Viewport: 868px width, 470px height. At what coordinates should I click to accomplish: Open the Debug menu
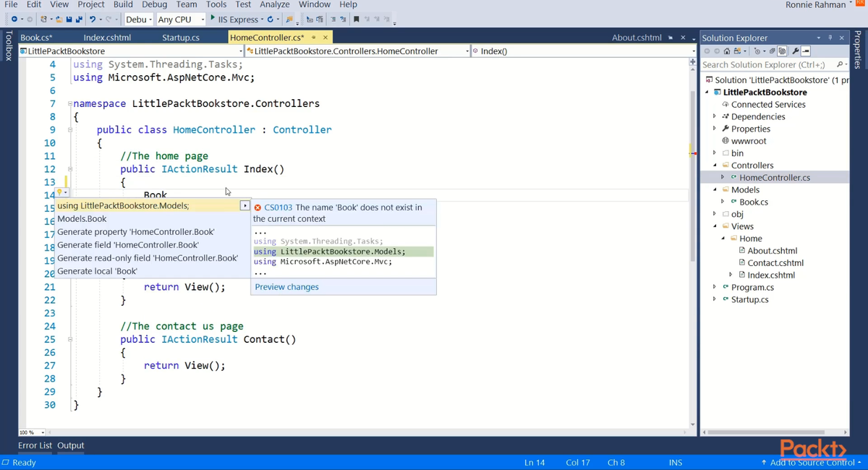point(154,4)
